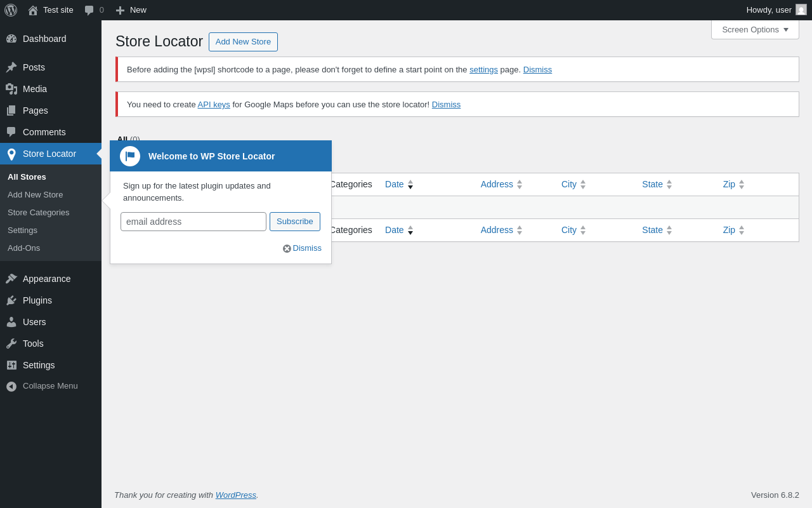Click the Media icon in sidebar

click(11, 89)
